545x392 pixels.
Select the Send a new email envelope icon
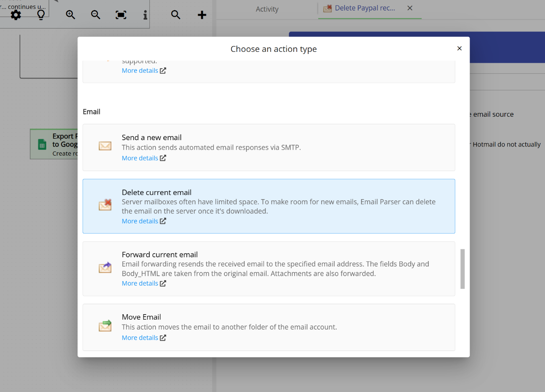coord(104,146)
